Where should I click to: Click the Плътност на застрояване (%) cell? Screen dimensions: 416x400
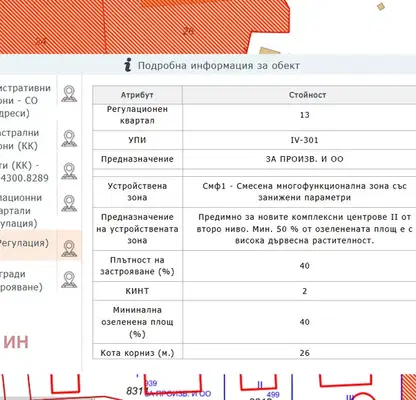click(137, 266)
